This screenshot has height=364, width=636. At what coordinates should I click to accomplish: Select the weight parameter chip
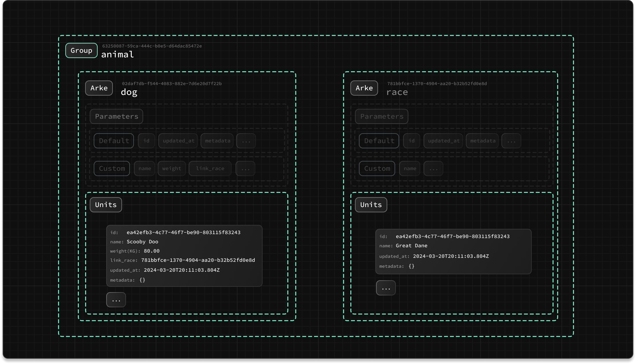tap(172, 169)
